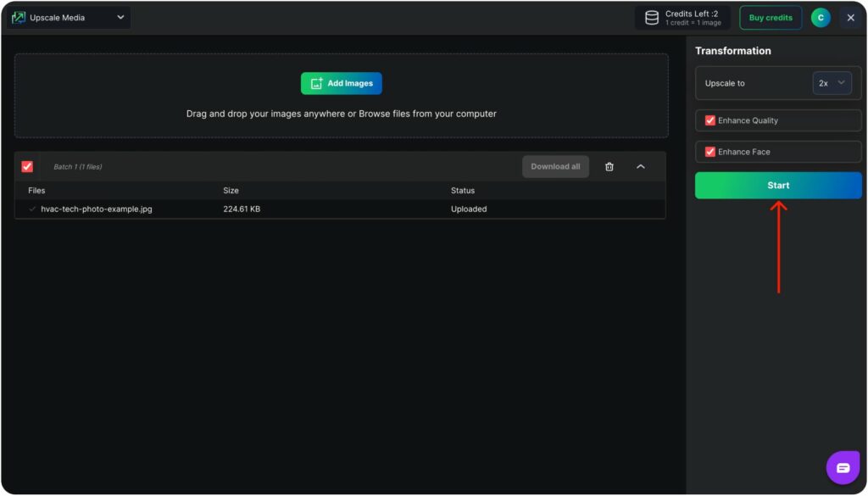Disable the Enhance Face checkbox
Screen dimensions: 868x496
[710, 152]
